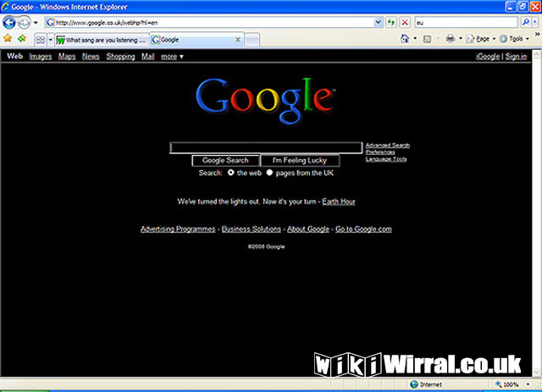Follow the Go to Google.com link
This screenshot has width=542, height=392.
363,229
